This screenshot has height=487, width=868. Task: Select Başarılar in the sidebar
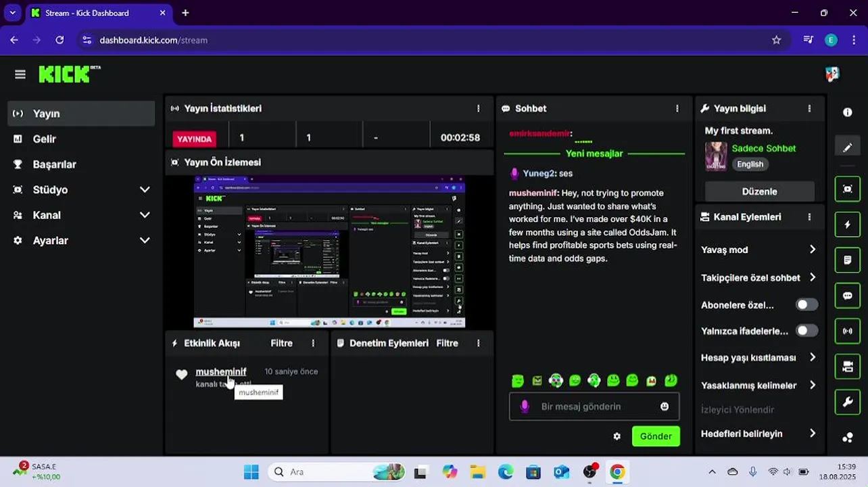tap(81, 164)
